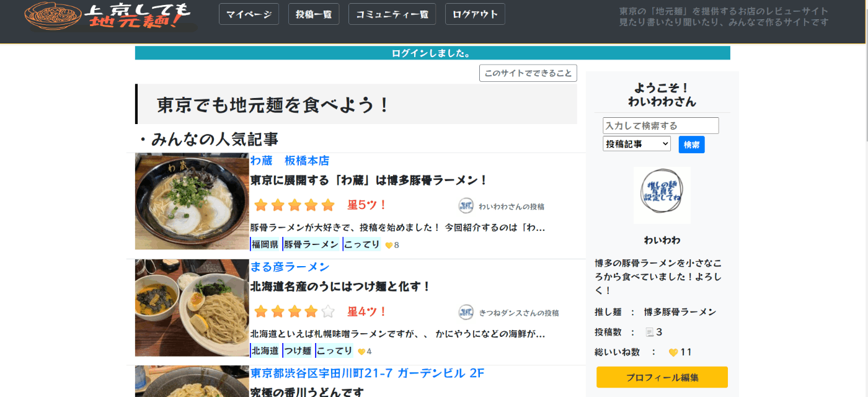The width and height of the screenshot is (868, 397).
Task: Select the 福岡県 tag
Action: click(265, 244)
